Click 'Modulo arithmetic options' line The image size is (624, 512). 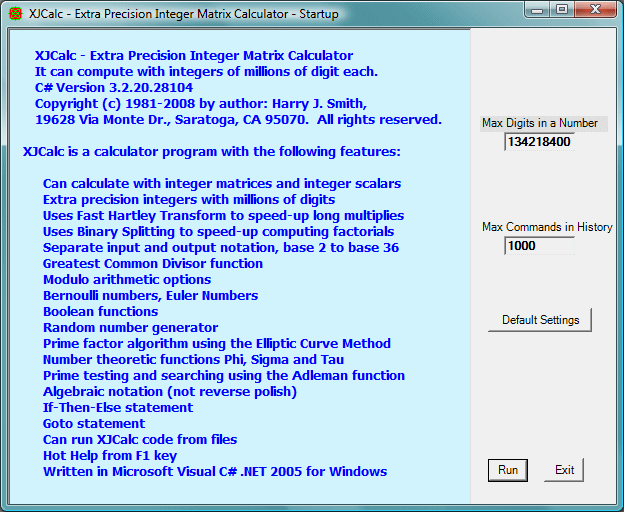[x=127, y=280]
